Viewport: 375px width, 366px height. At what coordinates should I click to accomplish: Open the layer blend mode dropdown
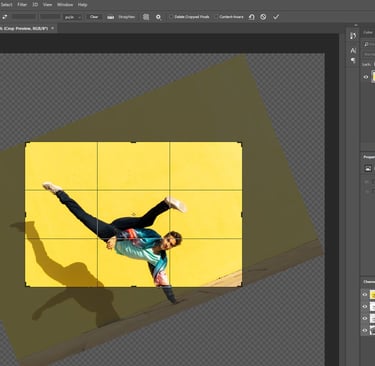tap(369, 54)
